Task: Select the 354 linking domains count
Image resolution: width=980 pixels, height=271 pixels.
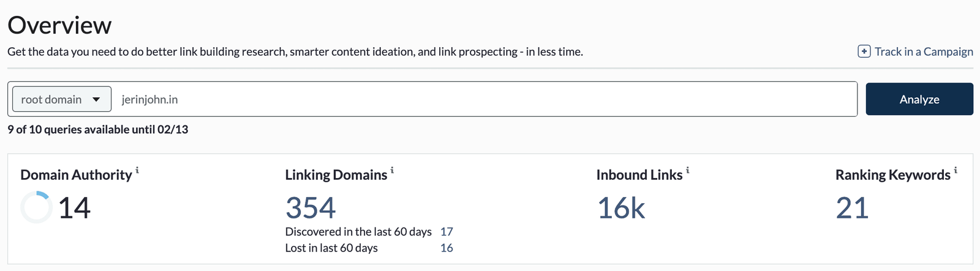Action: [x=311, y=208]
